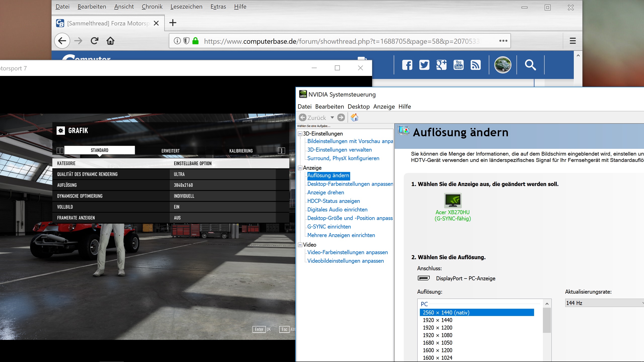Switch to the ERWEITERT tab in Grafik

pos(170,151)
